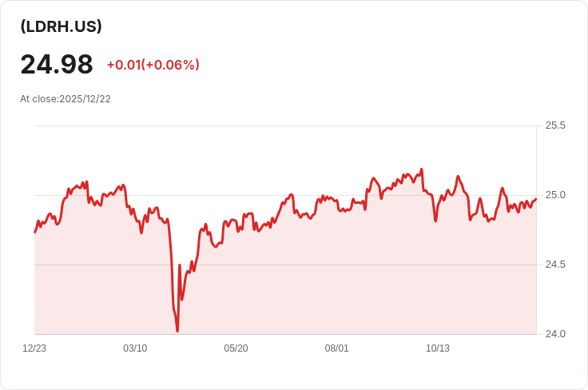Click the leftmost start of the price line
This screenshot has height=390, width=588.
34,233
